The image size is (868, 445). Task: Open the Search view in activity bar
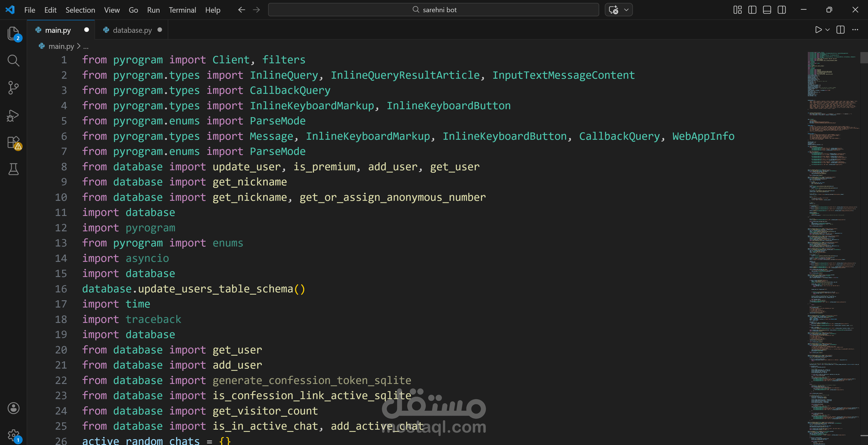click(14, 61)
